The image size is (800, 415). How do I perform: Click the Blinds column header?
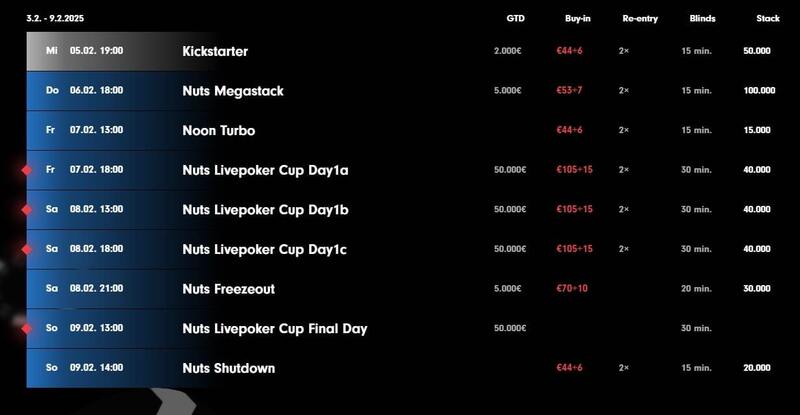point(702,18)
